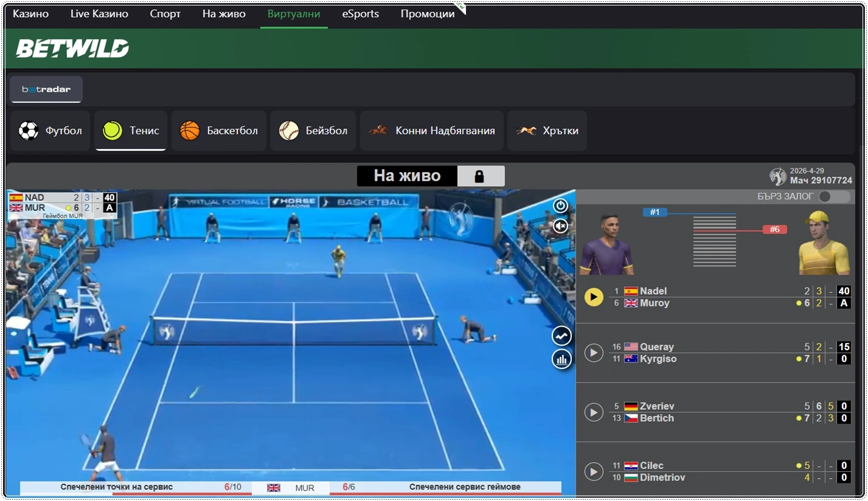Click the lock icon beside На живо
Image resolution: width=868 pixels, height=501 pixels.
tap(479, 176)
